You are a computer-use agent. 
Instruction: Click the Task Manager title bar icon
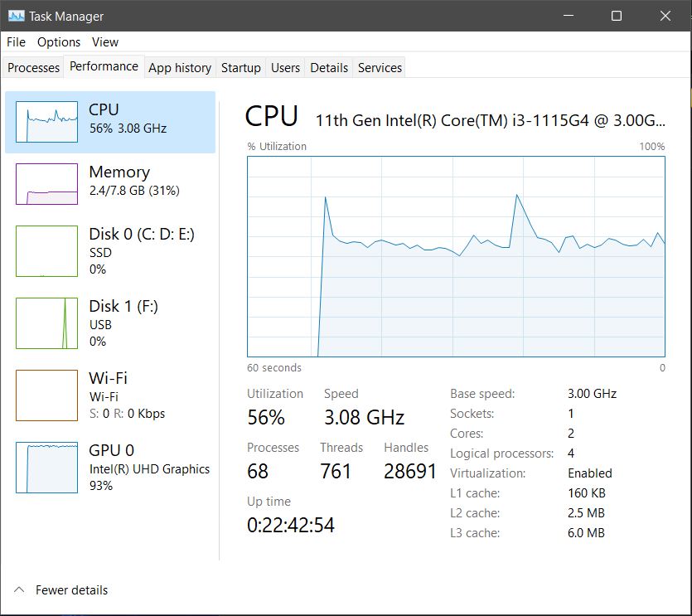point(16,16)
